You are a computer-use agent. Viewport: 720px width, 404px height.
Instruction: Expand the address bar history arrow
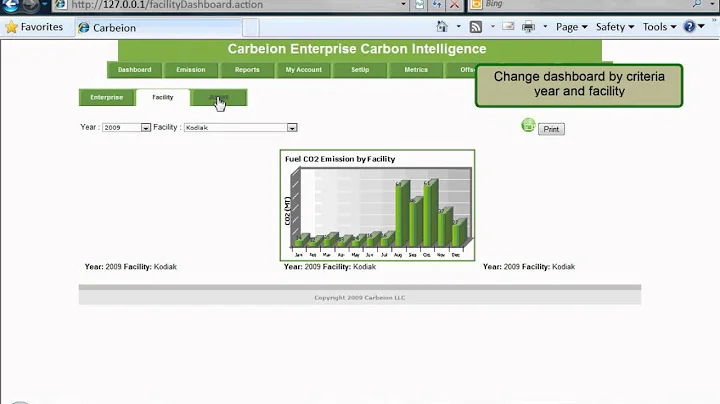tap(403, 4)
